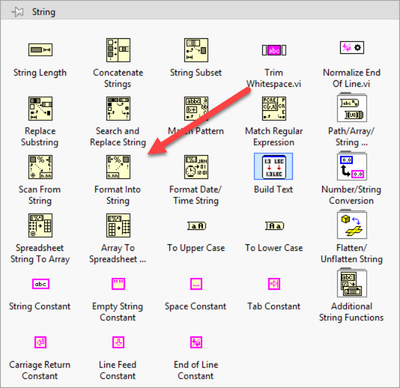Click the "Search and Replace String" label
The width and height of the screenshot is (400, 388).
(118, 137)
